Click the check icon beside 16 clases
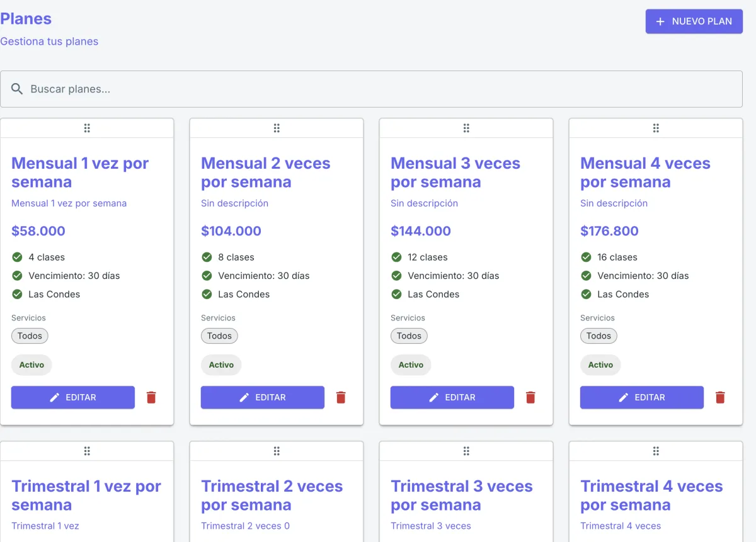The width and height of the screenshot is (756, 542). [586, 257]
